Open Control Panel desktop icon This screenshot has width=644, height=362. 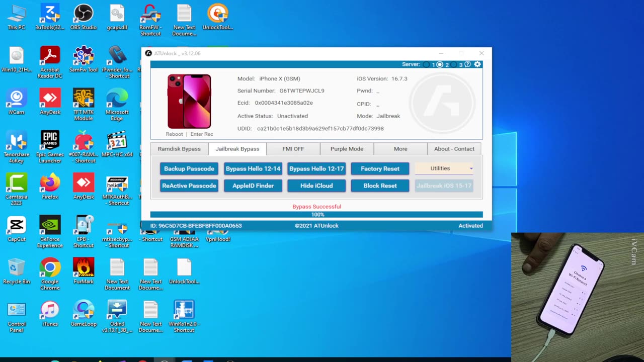point(16,317)
